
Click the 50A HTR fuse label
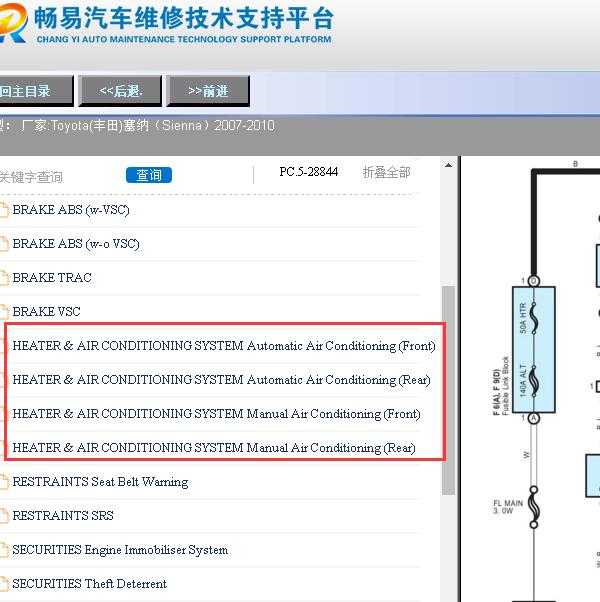523,318
